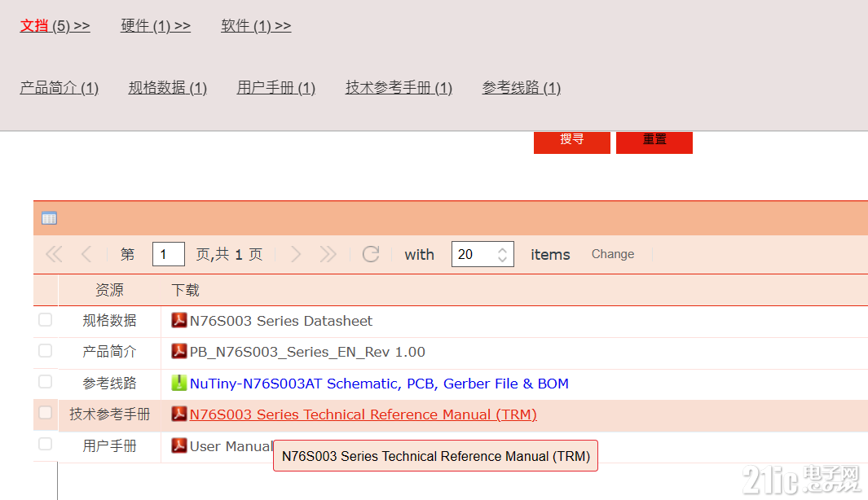Click the 技术参考手册 resource cell
Viewport: 868px width, 500px height.
pyautogui.click(x=109, y=414)
